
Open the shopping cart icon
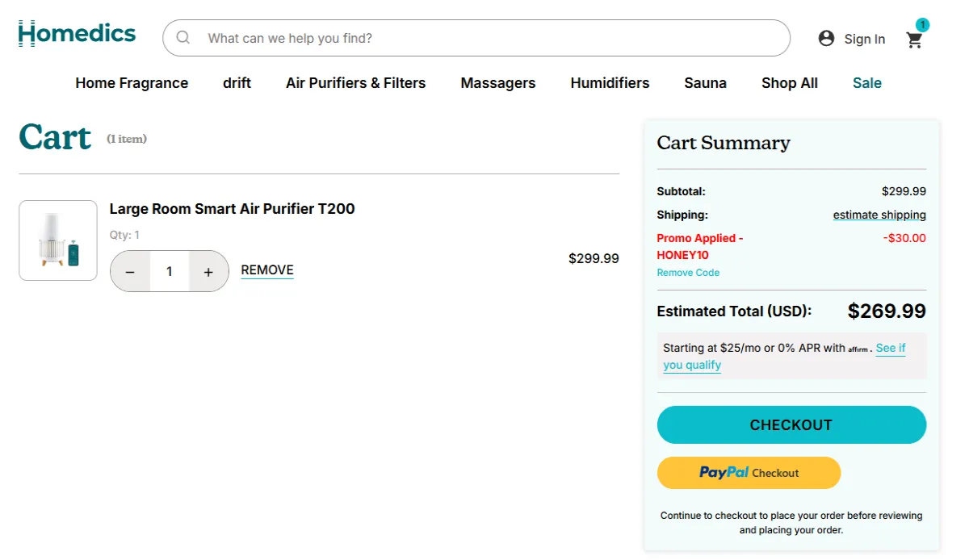[x=915, y=39]
